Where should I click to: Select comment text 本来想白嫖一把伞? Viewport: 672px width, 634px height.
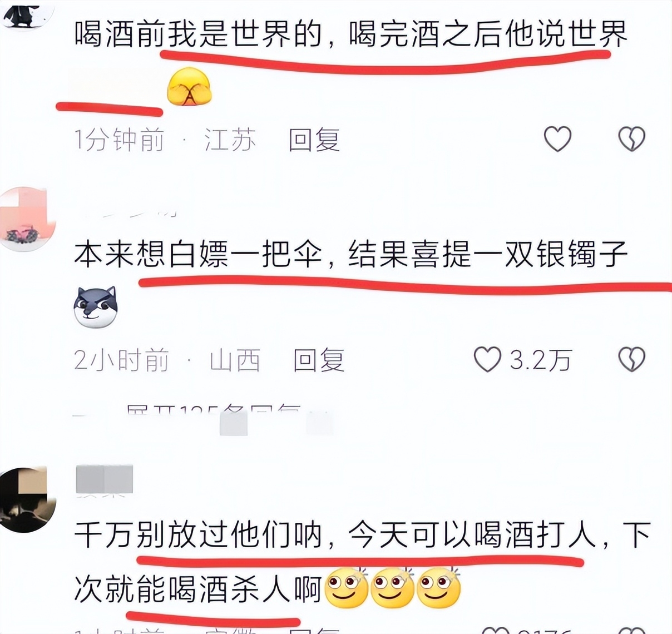tap(199, 255)
